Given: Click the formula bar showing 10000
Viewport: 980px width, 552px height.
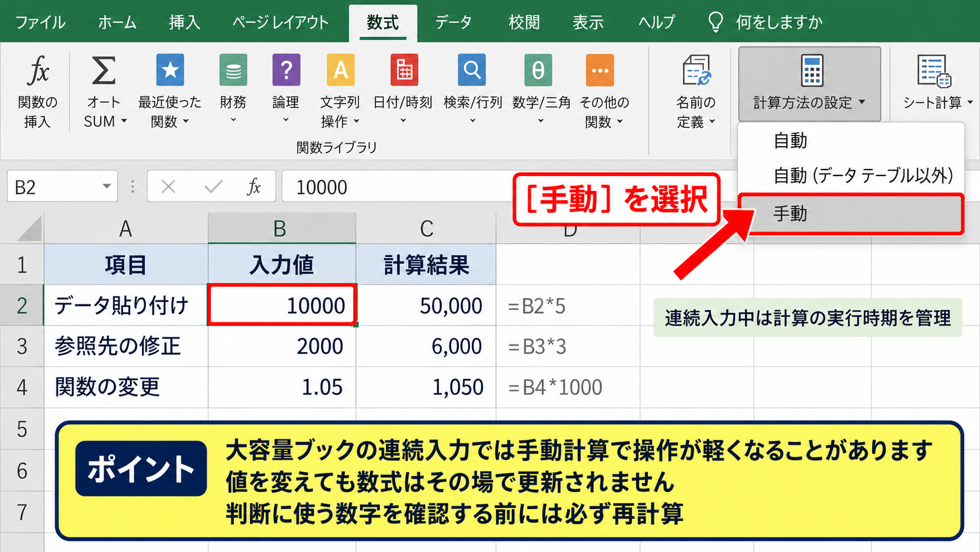Looking at the screenshot, I should tap(399, 187).
